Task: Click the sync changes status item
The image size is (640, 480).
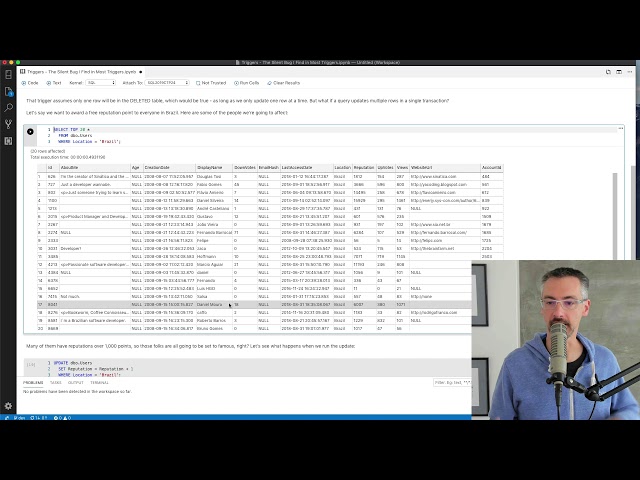Action: tap(39, 418)
